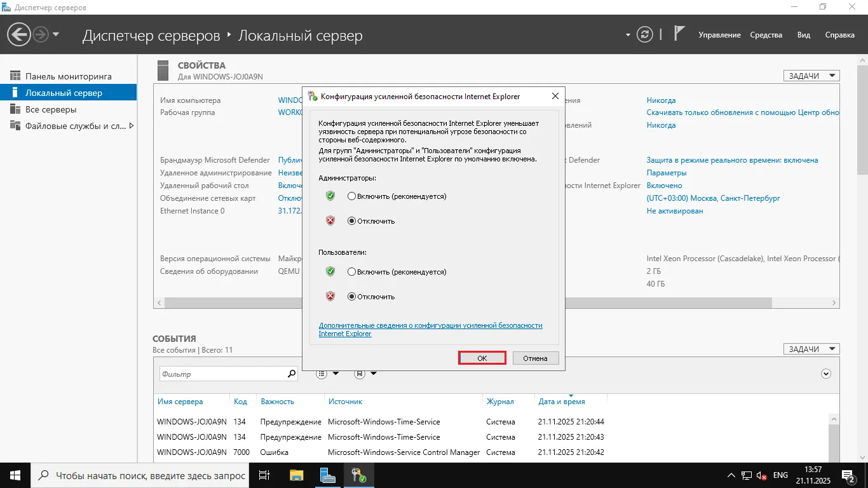Open the Средства menu
This screenshot has height=488, width=868.
click(766, 35)
